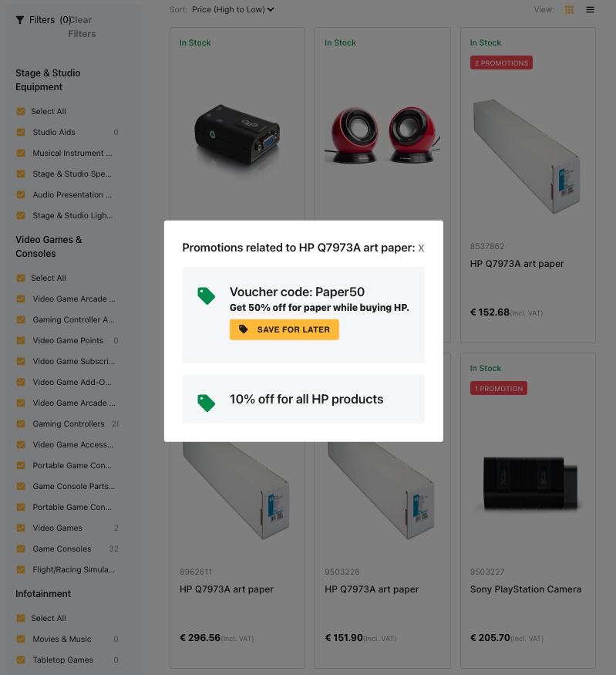The image size is (616, 675).
Task: Click the 1 Promotion red badge
Action: pyautogui.click(x=499, y=389)
